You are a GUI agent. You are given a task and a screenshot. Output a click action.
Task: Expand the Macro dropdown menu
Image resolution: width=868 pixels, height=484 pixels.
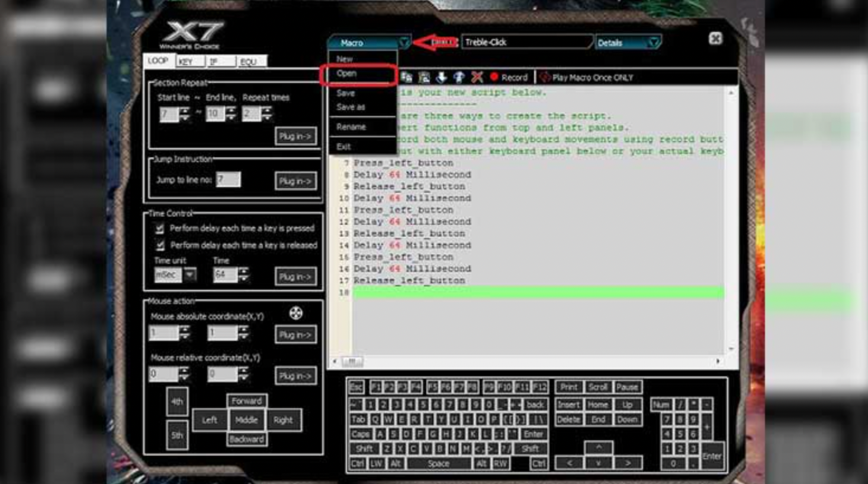tap(404, 43)
